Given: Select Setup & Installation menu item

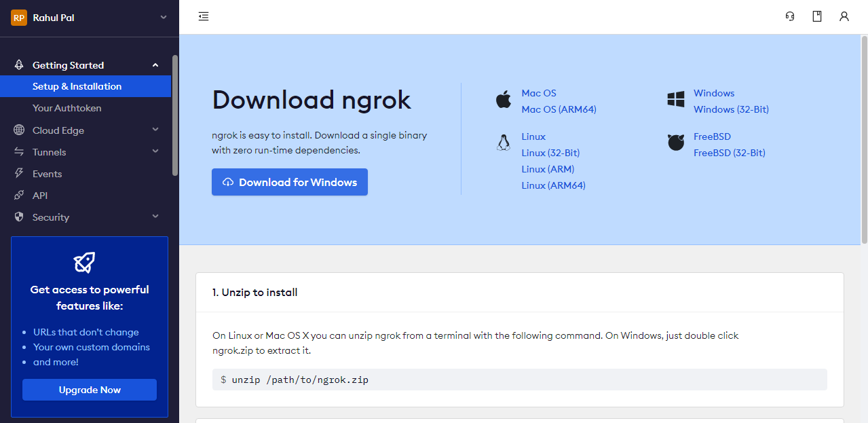Looking at the screenshot, I should pyautogui.click(x=86, y=86).
